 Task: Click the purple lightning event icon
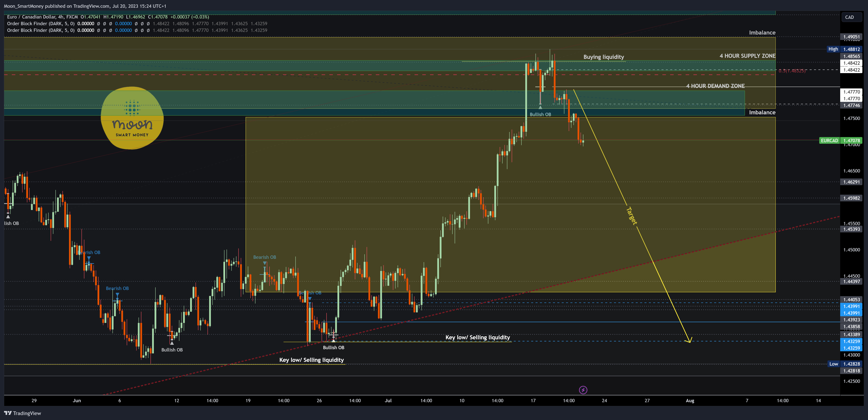point(583,390)
